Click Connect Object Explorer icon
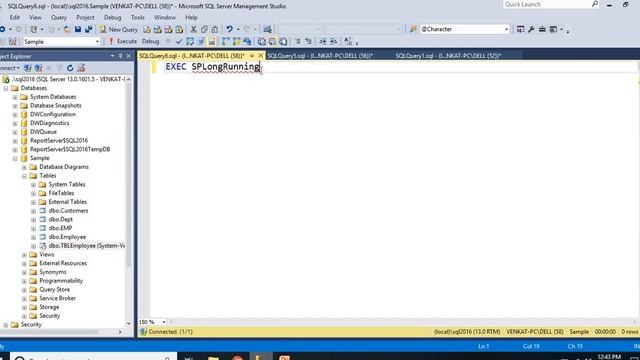 (27, 68)
